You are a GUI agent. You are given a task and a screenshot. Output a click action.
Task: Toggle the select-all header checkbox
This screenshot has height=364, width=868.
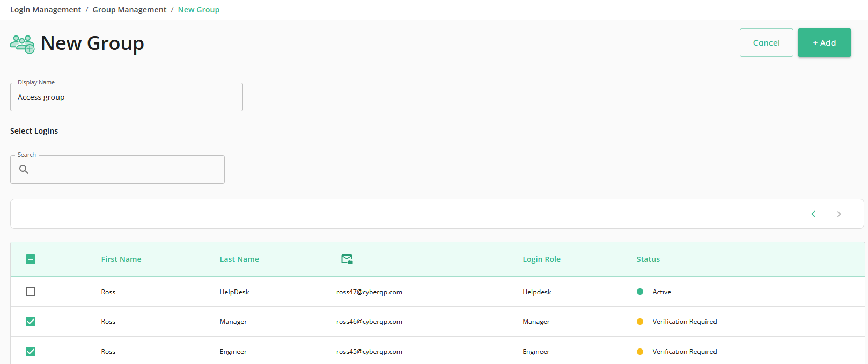click(31, 259)
